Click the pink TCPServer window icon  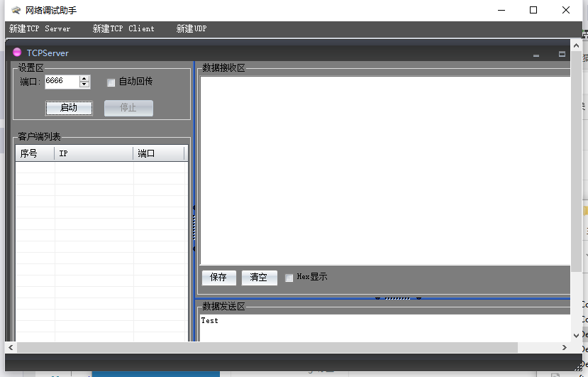coord(17,53)
